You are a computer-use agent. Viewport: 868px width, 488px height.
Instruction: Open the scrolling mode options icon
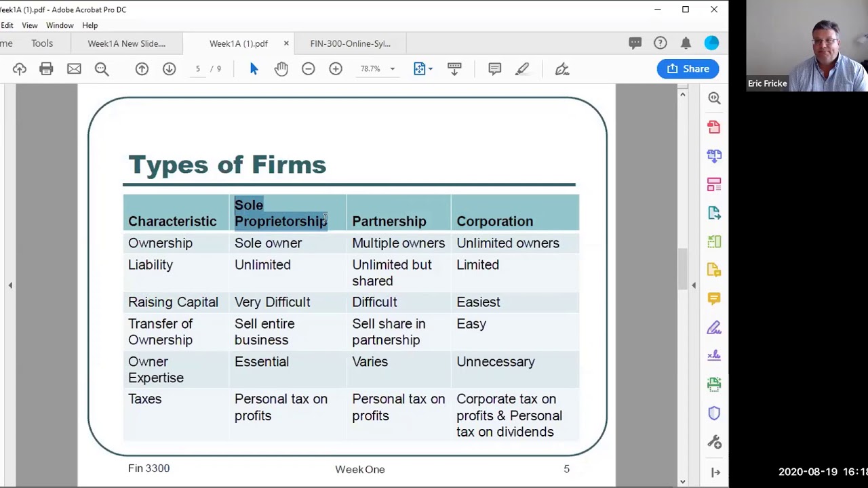[454, 68]
